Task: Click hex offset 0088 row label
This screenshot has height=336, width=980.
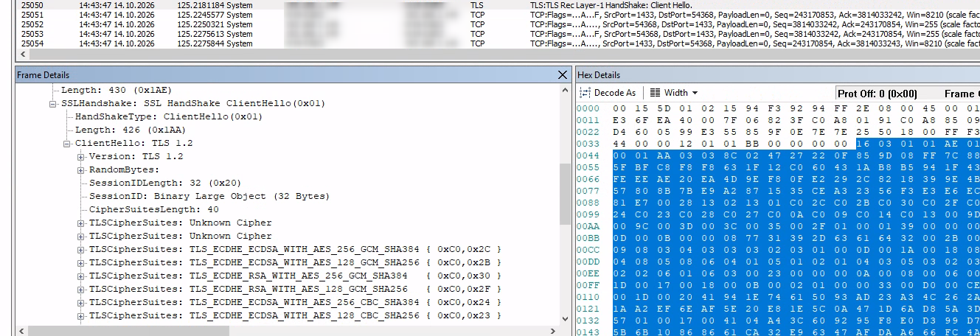Action: pyautogui.click(x=588, y=203)
